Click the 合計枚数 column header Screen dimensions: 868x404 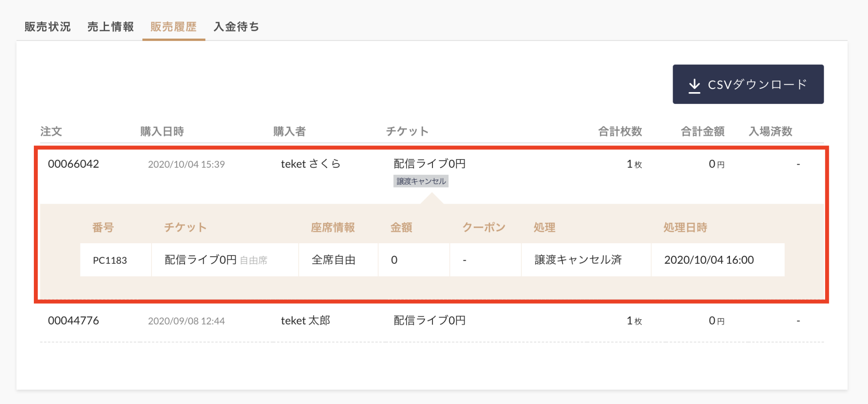[620, 132]
